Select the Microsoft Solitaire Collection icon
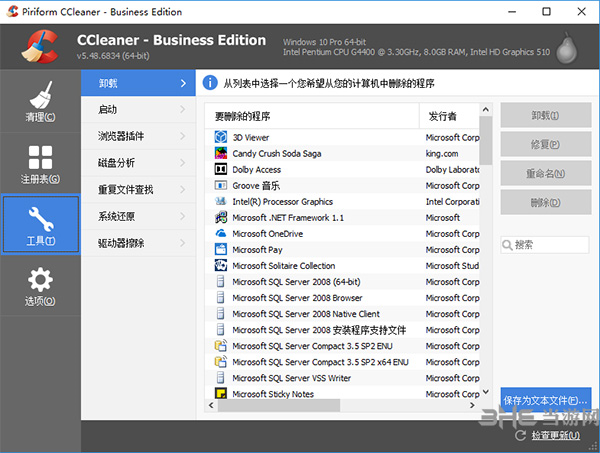 coord(221,266)
